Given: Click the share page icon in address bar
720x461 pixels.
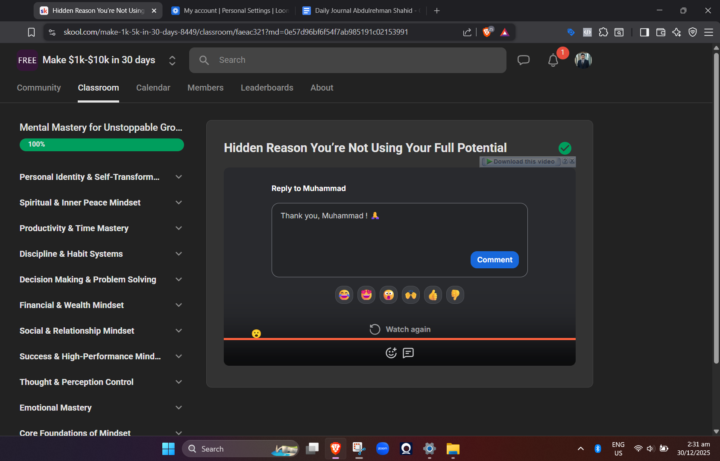Looking at the screenshot, I should (x=467, y=32).
